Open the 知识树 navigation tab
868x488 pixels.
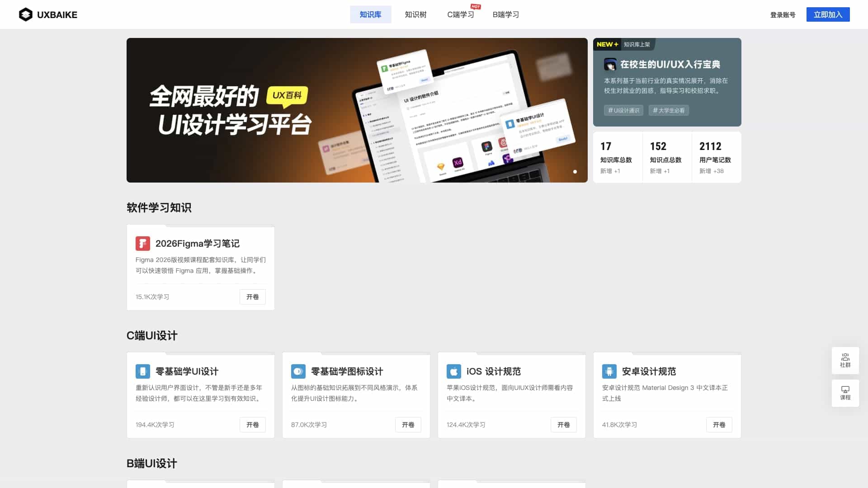[415, 14]
